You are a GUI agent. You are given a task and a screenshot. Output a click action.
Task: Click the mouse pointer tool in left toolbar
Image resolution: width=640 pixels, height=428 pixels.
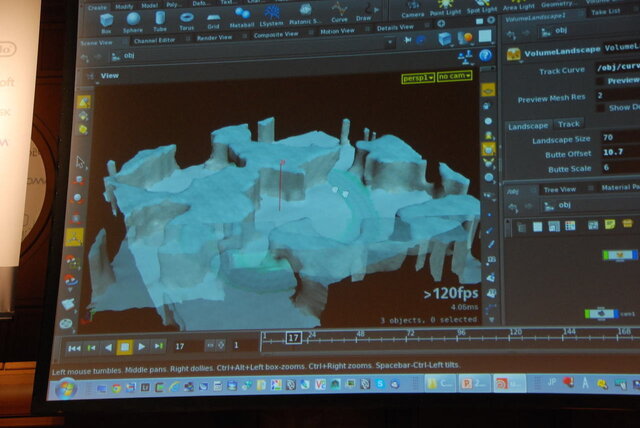point(80,162)
